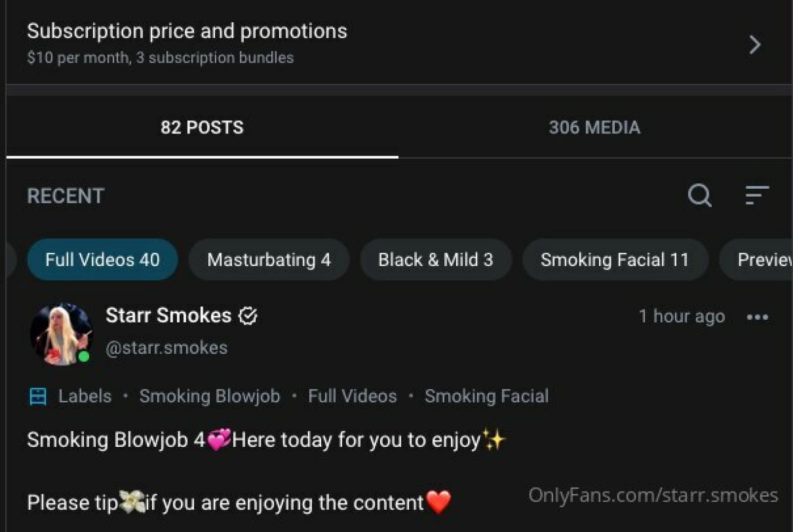This screenshot has height=532, width=793.
Task: Select the Black & Mild 3 filter chip
Action: pyautogui.click(x=435, y=260)
